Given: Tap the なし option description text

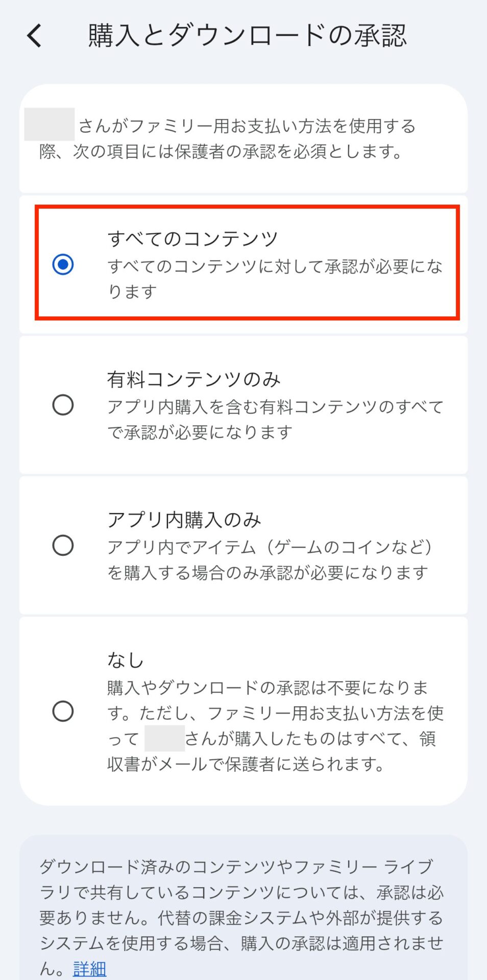Looking at the screenshot, I should 276,724.
